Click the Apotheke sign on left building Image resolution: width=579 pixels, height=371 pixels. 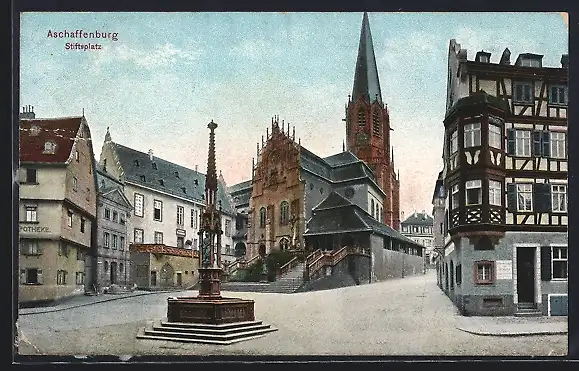pos(35,229)
